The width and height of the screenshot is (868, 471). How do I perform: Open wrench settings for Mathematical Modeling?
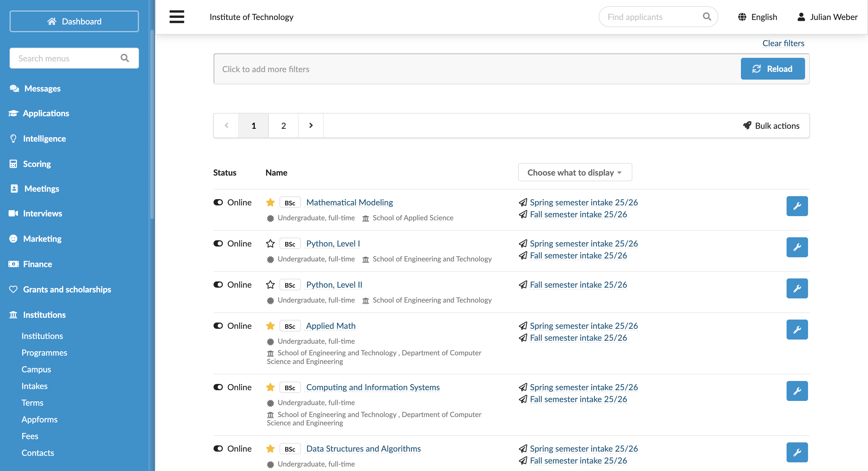[797, 206]
